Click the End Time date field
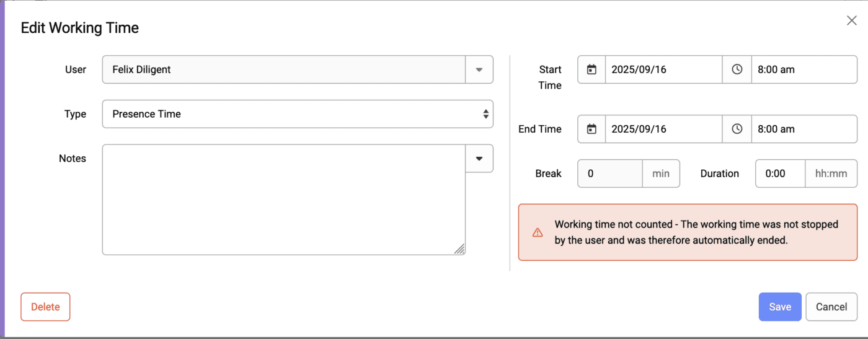 point(663,129)
